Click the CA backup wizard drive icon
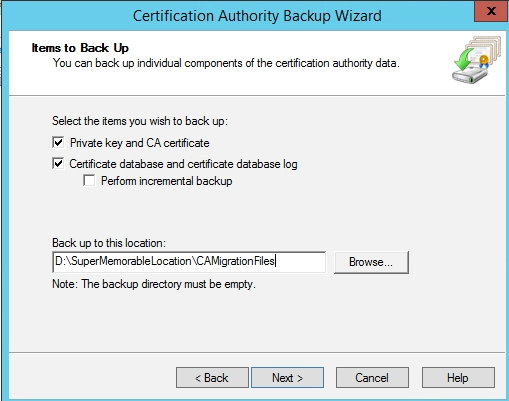 pos(476,60)
